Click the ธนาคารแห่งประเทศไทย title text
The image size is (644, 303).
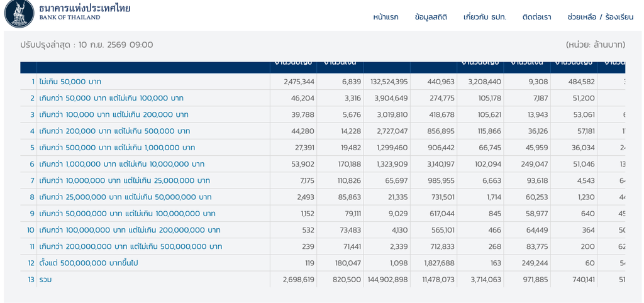(x=85, y=8)
